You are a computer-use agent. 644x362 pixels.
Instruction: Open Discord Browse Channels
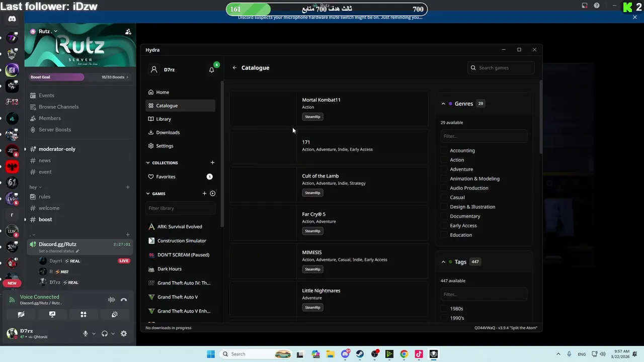tap(58, 107)
